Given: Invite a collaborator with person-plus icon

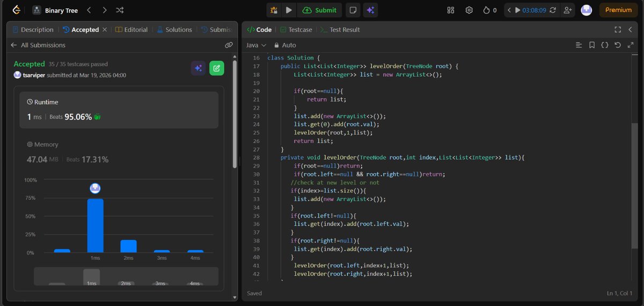Looking at the screenshot, I should tap(568, 10).
